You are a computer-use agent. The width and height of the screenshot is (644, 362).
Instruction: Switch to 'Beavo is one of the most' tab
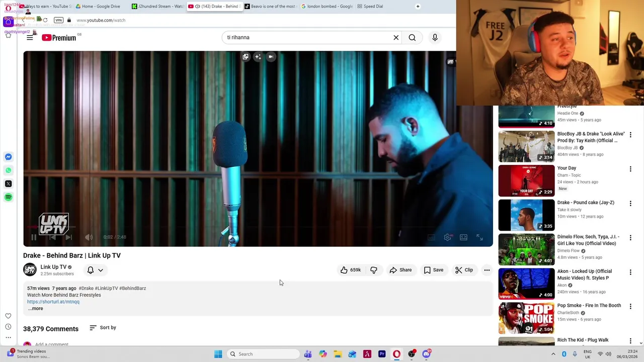tap(272, 7)
